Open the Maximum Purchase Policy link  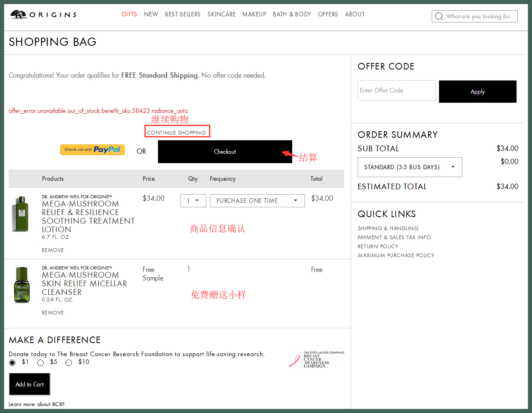click(x=396, y=256)
